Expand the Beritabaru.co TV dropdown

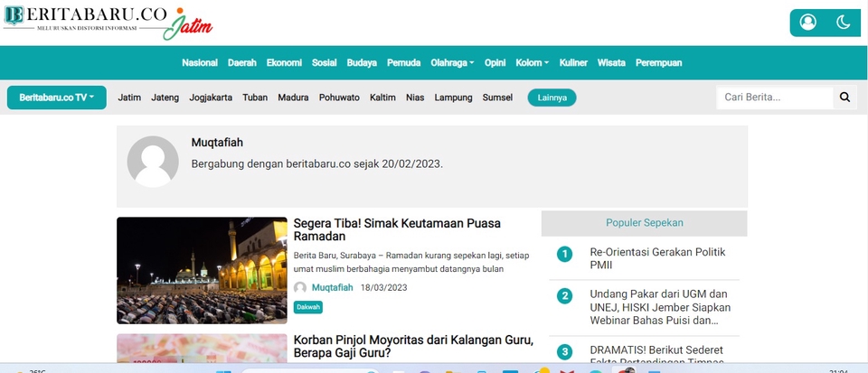(56, 98)
